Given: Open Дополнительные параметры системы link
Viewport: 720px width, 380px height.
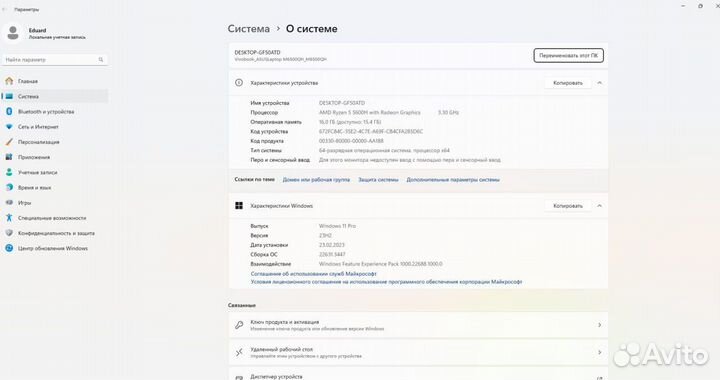Looking at the screenshot, I should [453, 179].
